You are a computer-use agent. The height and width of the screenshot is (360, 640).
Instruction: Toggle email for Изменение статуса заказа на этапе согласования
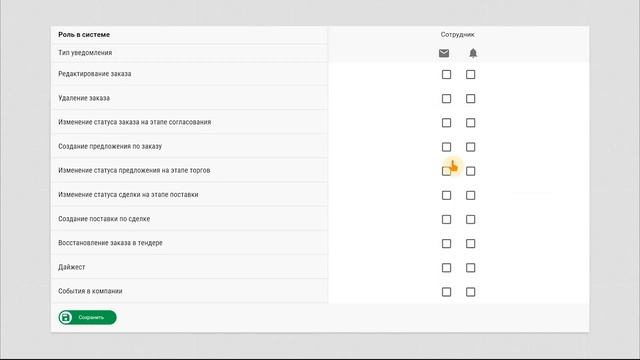(x=447, y=122)
